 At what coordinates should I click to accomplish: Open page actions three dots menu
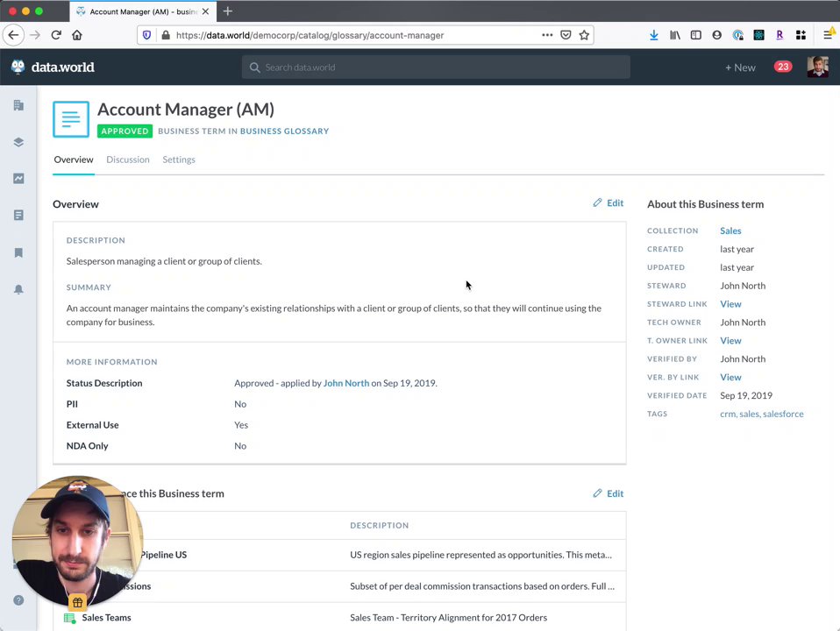pos(547,35)
